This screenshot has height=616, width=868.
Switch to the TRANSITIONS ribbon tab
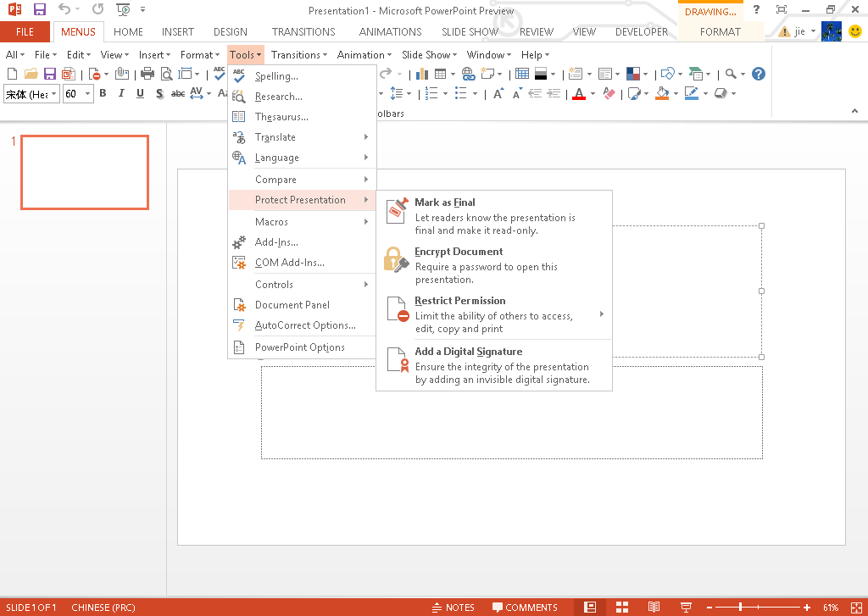point(303,31)
